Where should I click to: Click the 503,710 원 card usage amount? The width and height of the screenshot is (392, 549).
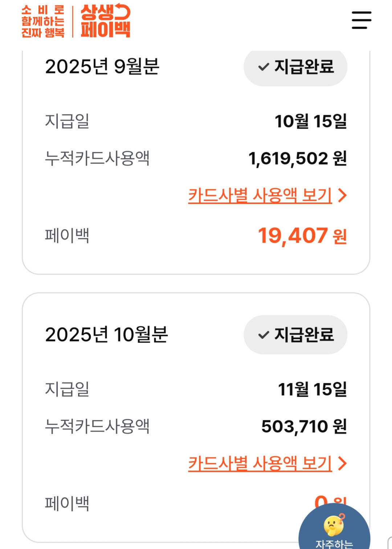pos(304,426)
